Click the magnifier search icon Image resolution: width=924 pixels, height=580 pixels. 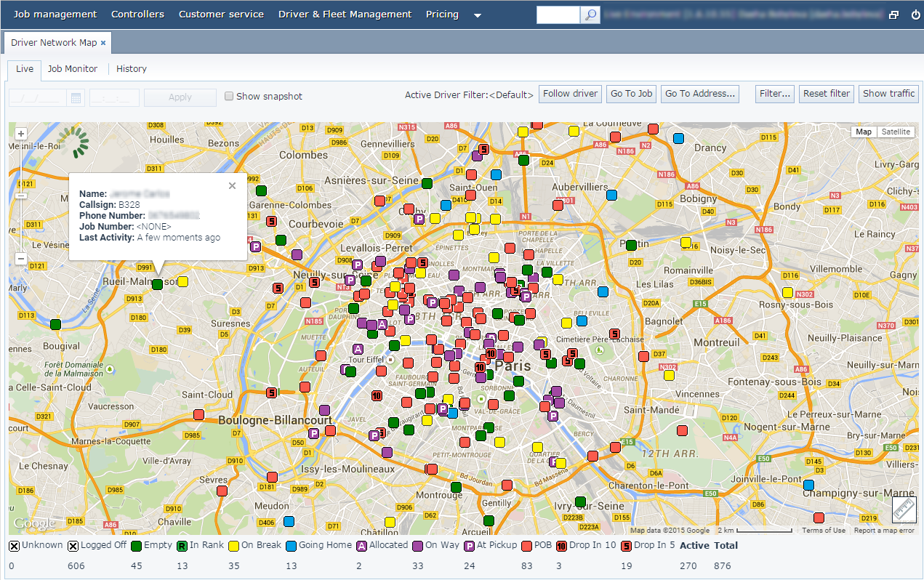pos(590,15)
